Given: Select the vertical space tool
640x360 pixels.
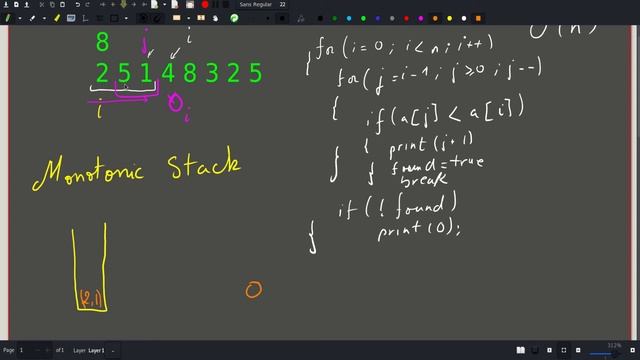Looking at the screenshot, I should [201, 18].
